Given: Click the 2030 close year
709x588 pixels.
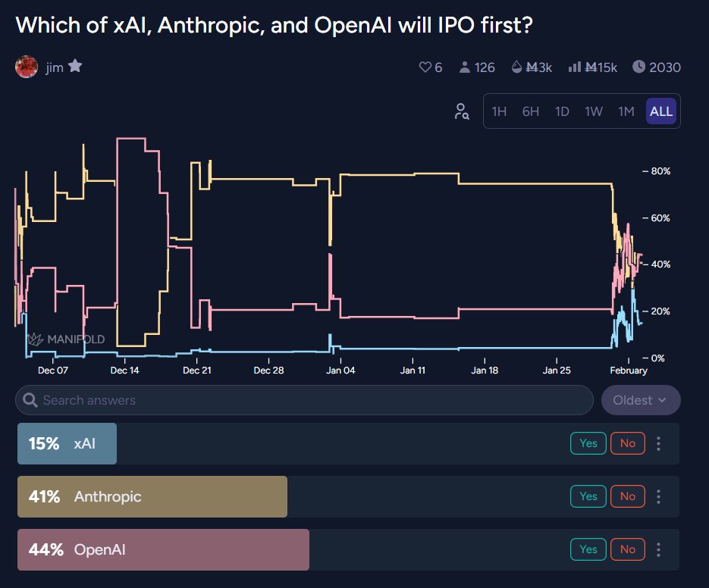Looking at the screenshot, I should 665,67.
